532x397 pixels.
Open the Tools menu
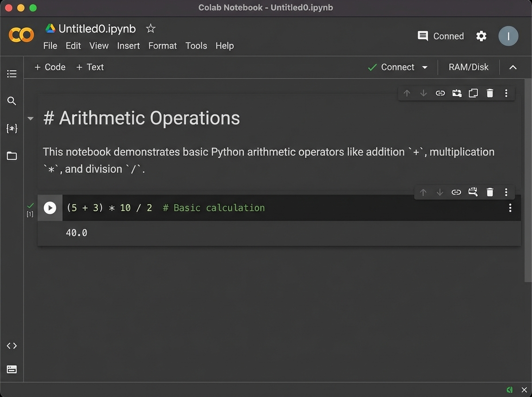pos(196,46)
